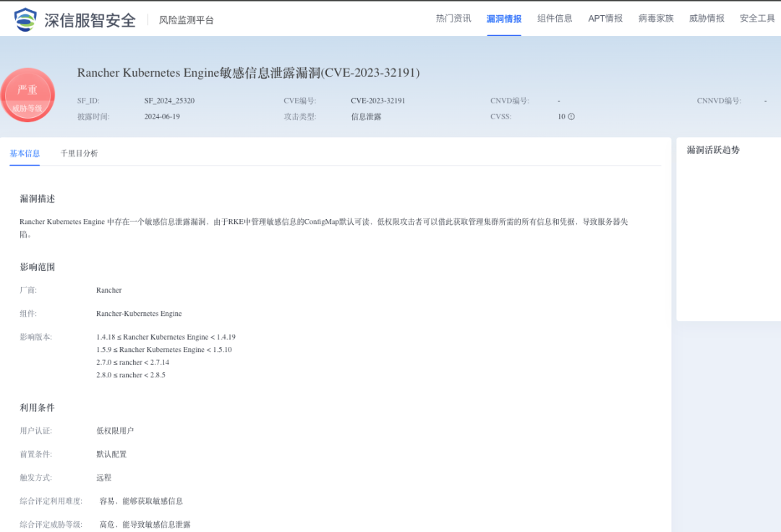This screenshot has height=532, width=781.
Task: Click the CNVD编号 label
Action: [x=510, y=100]
